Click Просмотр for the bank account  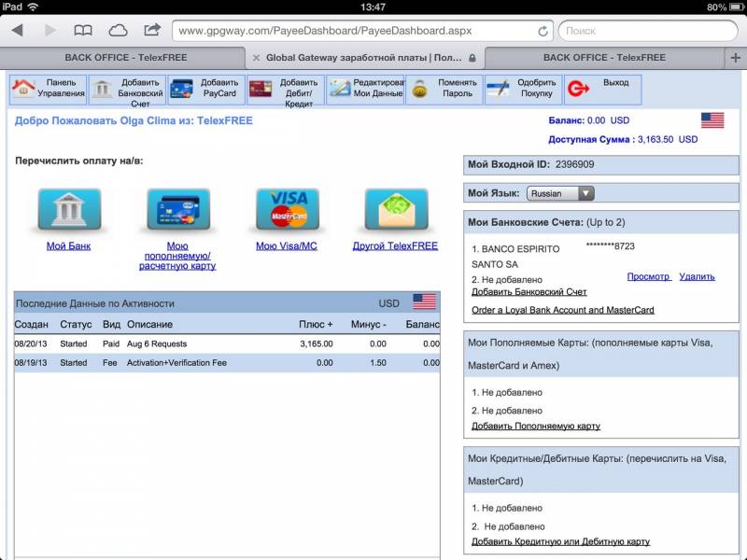[x=648, y=276]
